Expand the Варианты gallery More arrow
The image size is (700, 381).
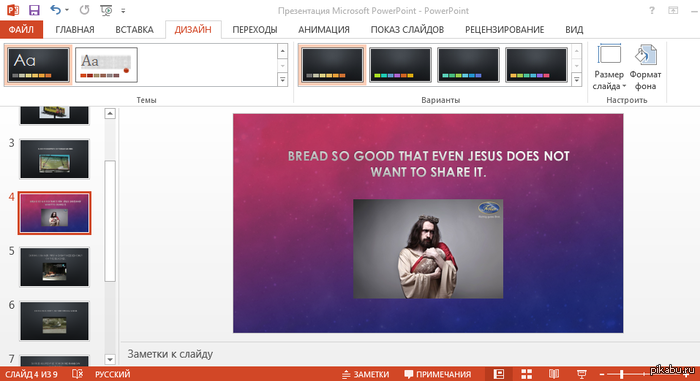pos(576,80)
